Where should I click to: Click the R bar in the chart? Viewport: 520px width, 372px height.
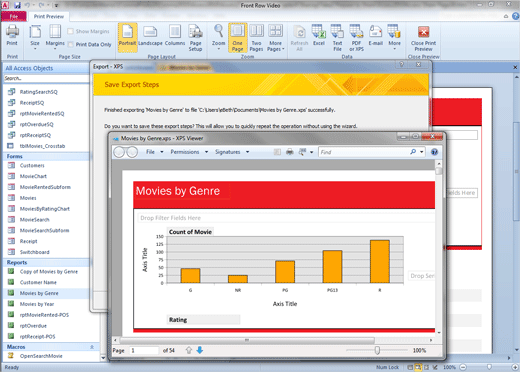coord(380,261)
